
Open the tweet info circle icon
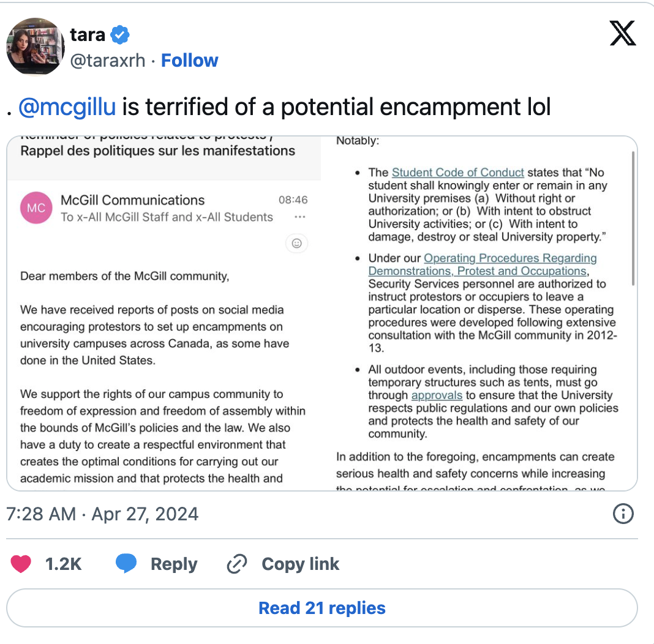coord(623,514)
